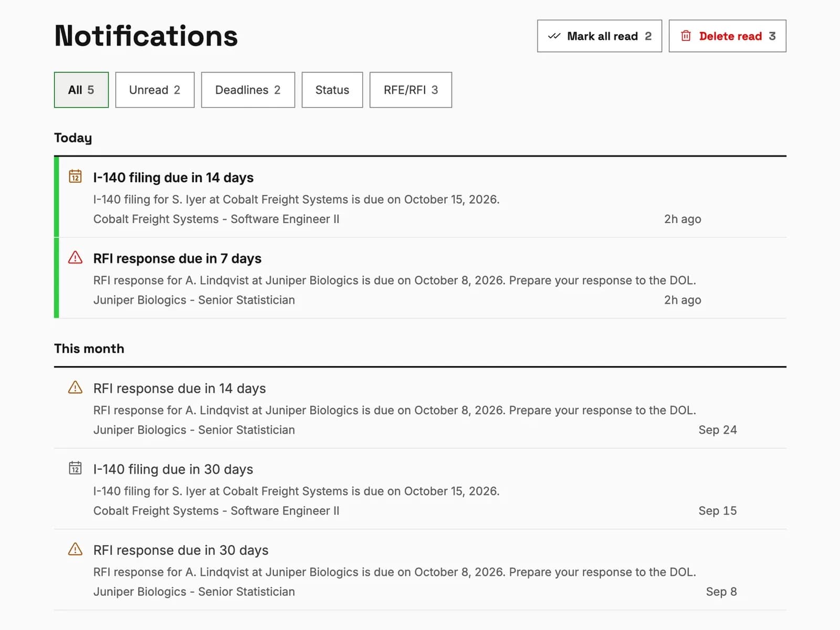840x630 pixels.
Task: Click warning icon on RFI 14 days notification
Action: (75, 387)
